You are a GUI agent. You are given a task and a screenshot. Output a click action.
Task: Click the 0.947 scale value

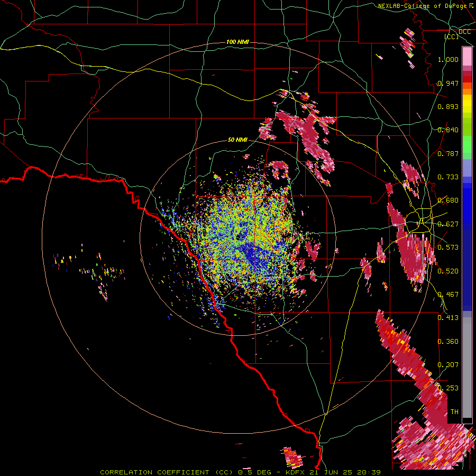point(448,83)
